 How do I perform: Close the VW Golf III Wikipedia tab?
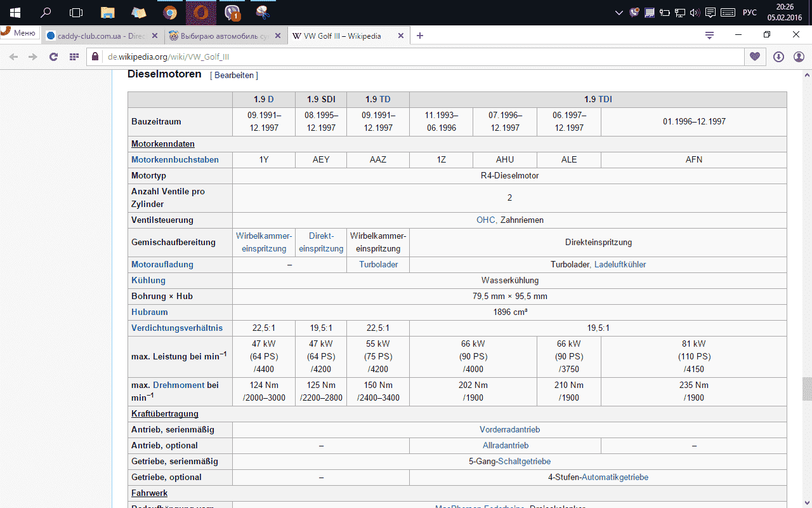coord(400,36)
